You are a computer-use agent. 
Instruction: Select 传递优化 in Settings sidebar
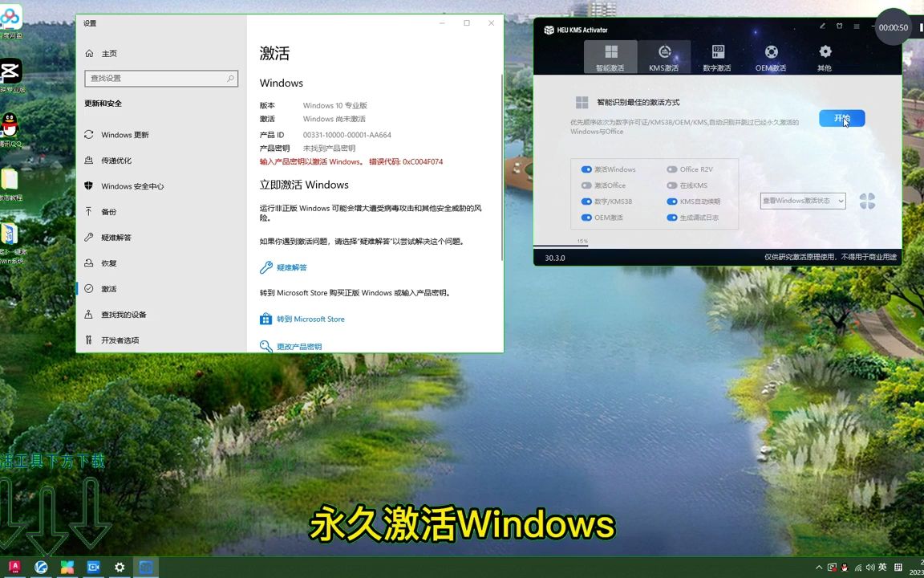(161, 161)
